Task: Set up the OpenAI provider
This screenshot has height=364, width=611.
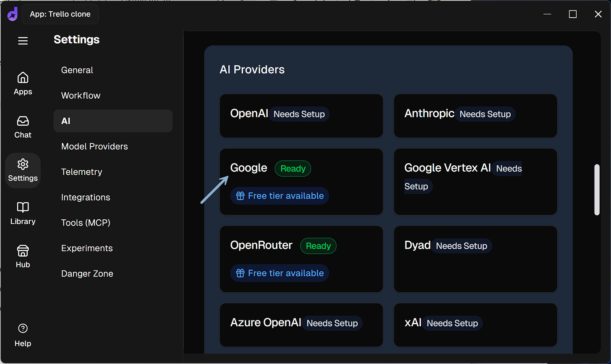Action: (x=301, y=116)
